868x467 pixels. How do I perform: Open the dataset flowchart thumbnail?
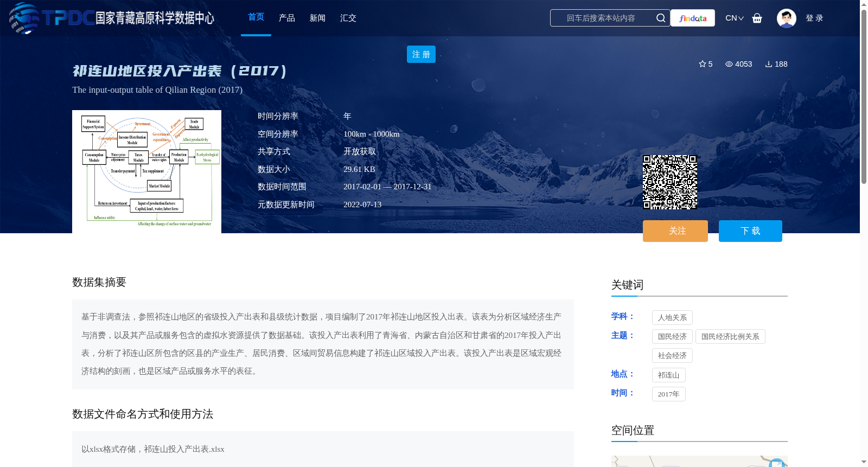tap(146, 171)
